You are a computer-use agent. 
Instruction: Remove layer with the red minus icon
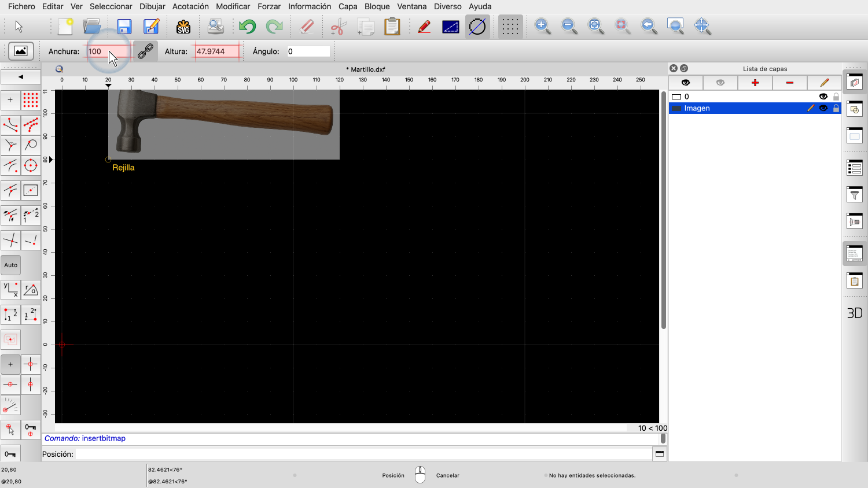[x=789, y=83]
